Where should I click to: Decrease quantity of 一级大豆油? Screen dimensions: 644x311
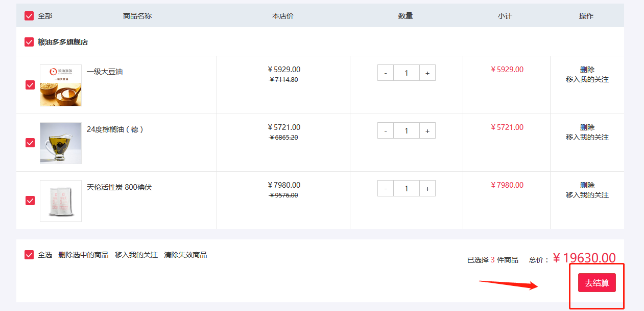point(386,73)
